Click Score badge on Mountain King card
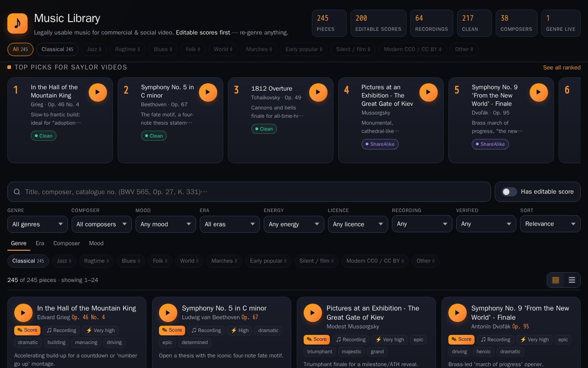Screen dimensions: 588x368 click(x=27, y=330)
